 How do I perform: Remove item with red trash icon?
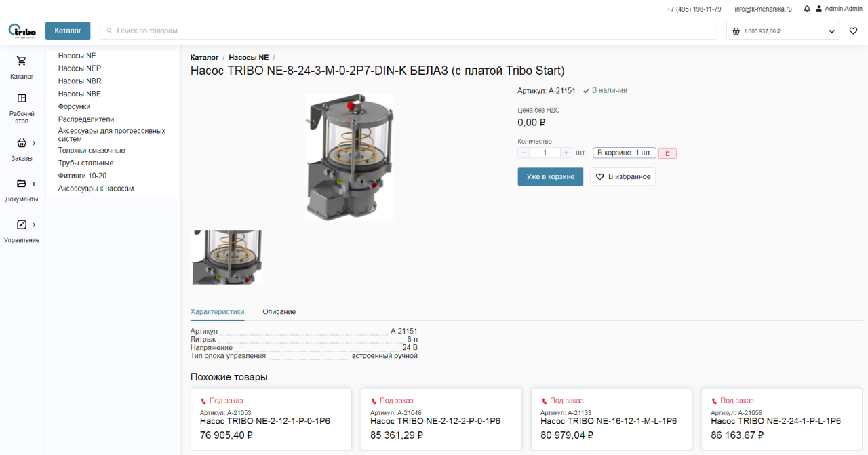(x=667, y=153)
